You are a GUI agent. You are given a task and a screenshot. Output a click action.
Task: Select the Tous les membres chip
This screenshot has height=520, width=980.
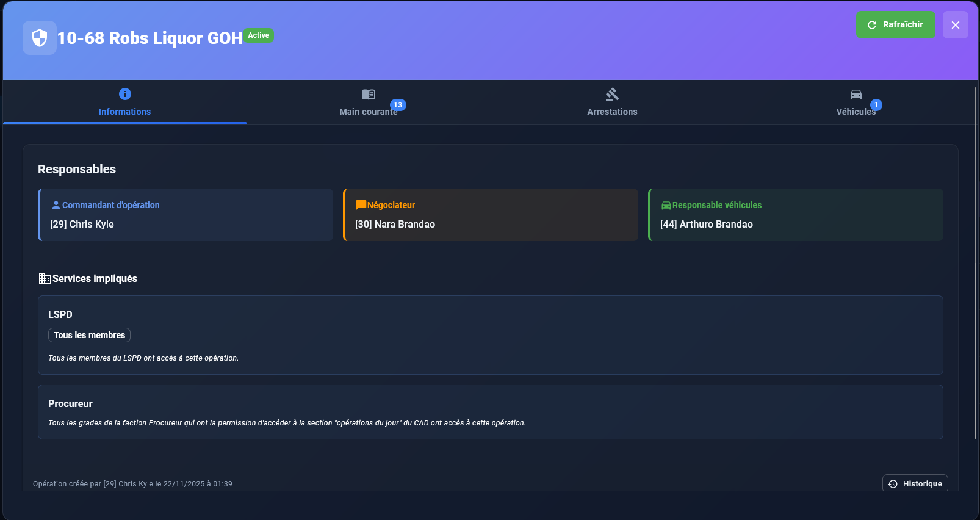tap(89, 335)
